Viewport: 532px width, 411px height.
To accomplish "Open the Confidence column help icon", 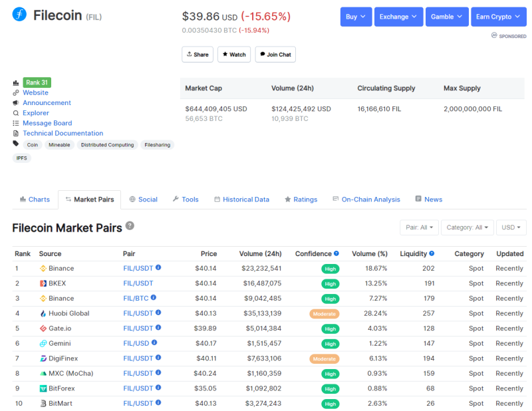I will pyautogui.click(x=335, y=253).
